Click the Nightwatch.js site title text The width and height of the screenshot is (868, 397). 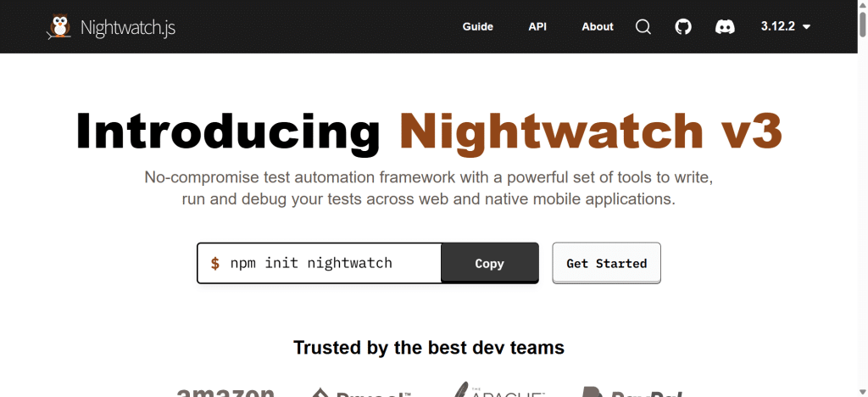click(x=128, y=27)
